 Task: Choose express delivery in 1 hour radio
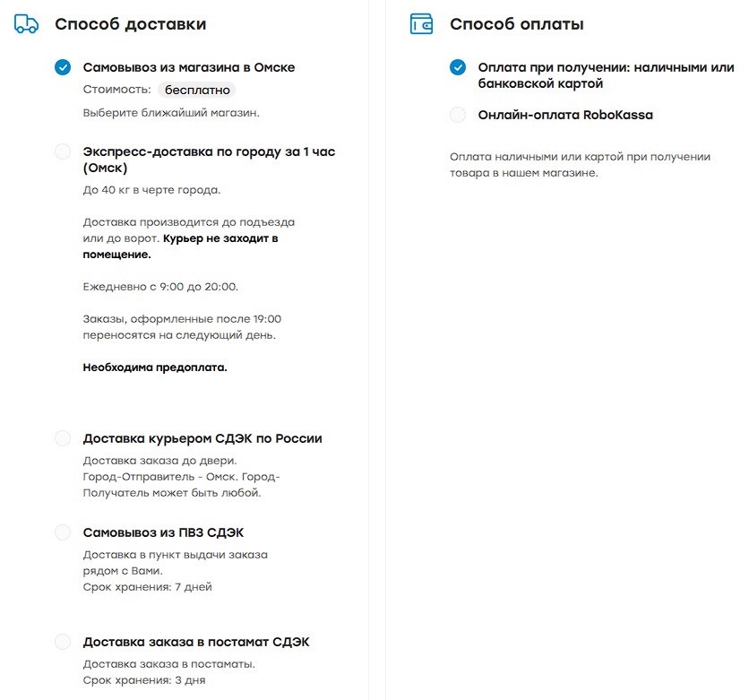click(63, 152)
